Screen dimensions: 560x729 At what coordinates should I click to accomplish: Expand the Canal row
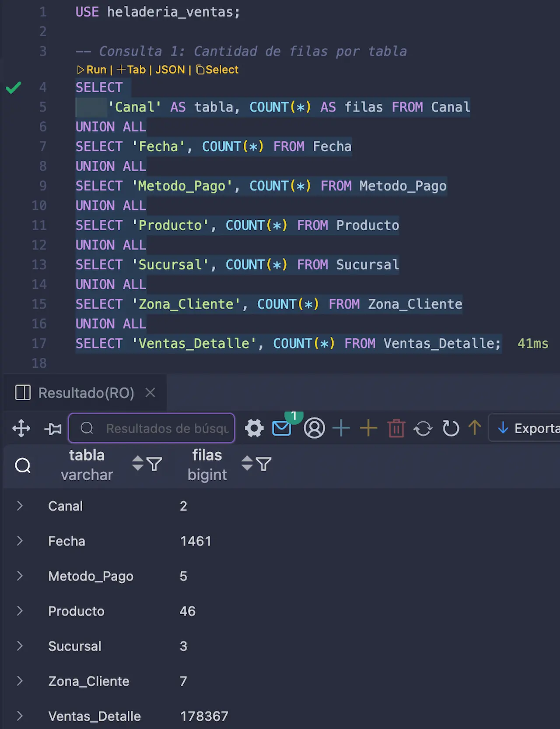click(20, 506)
